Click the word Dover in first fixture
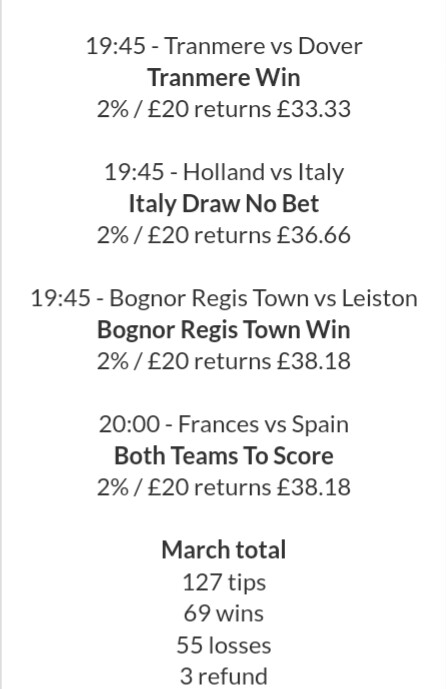The image size is (446, 689). (x=330, y=46)
